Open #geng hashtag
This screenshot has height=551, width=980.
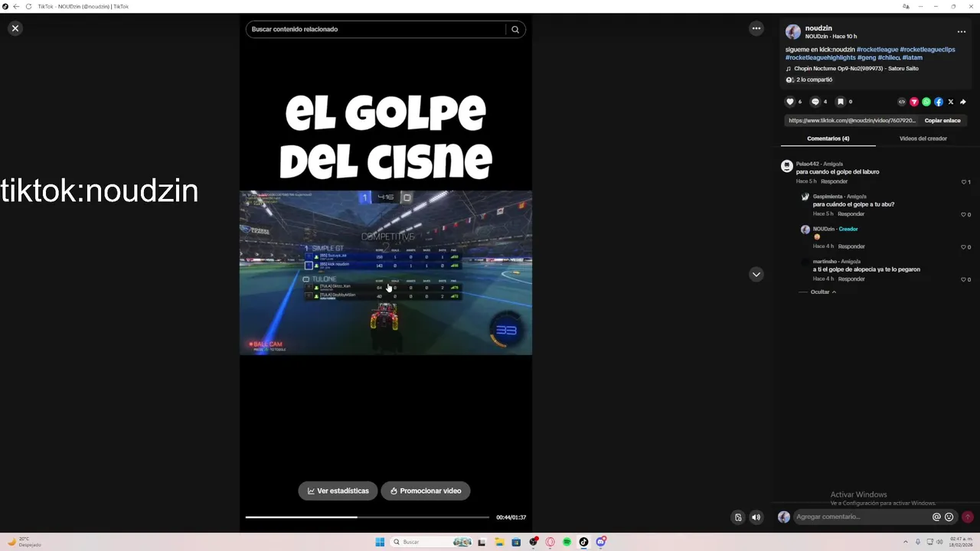point(867,57)
